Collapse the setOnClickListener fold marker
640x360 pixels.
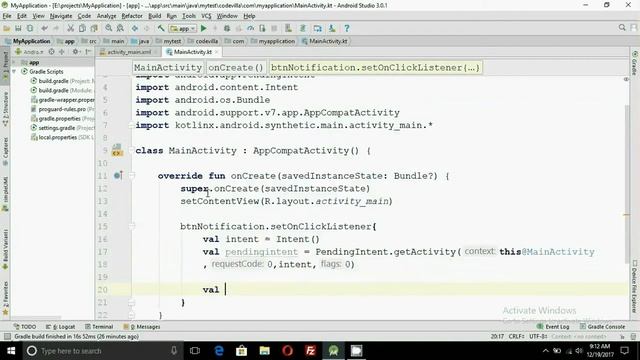(132, 226)
